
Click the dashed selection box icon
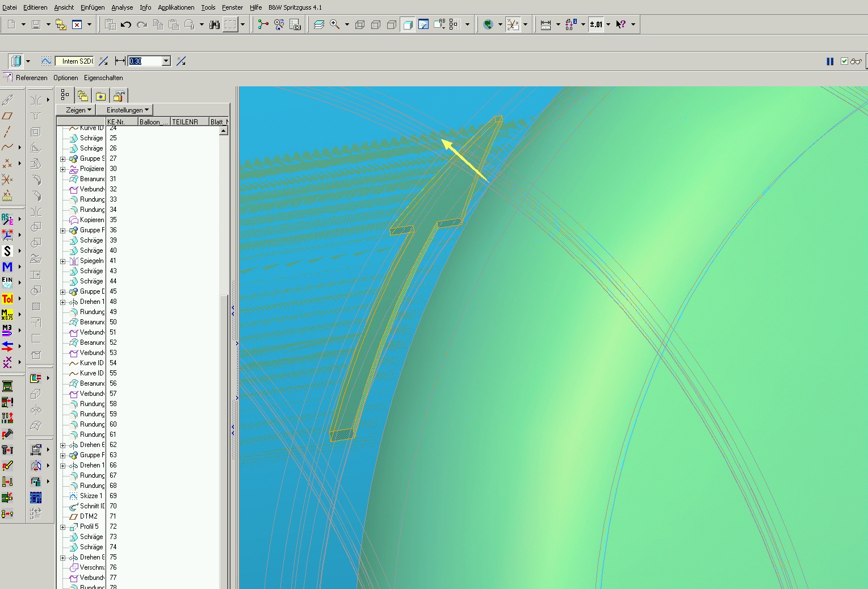point(230,24)
